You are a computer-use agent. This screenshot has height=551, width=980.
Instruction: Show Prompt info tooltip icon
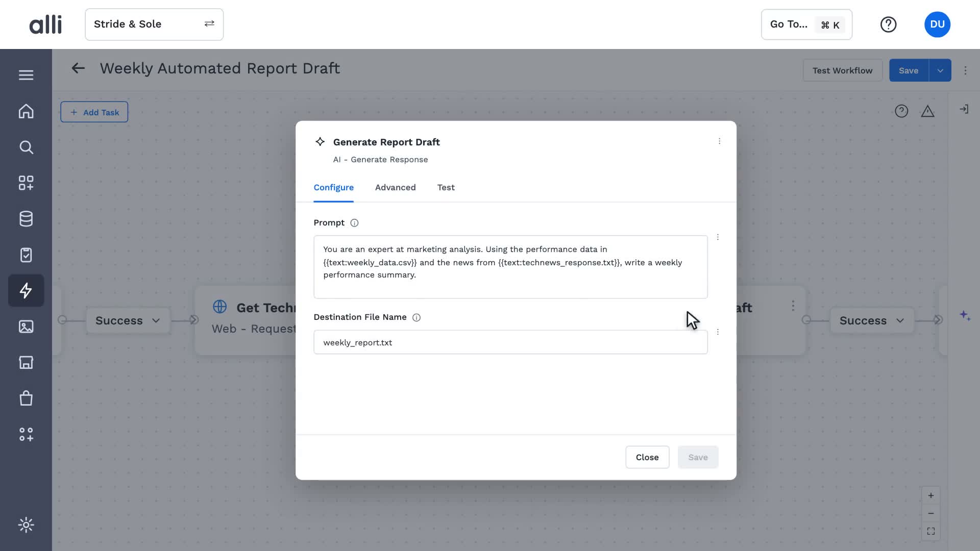pos(354,223)
